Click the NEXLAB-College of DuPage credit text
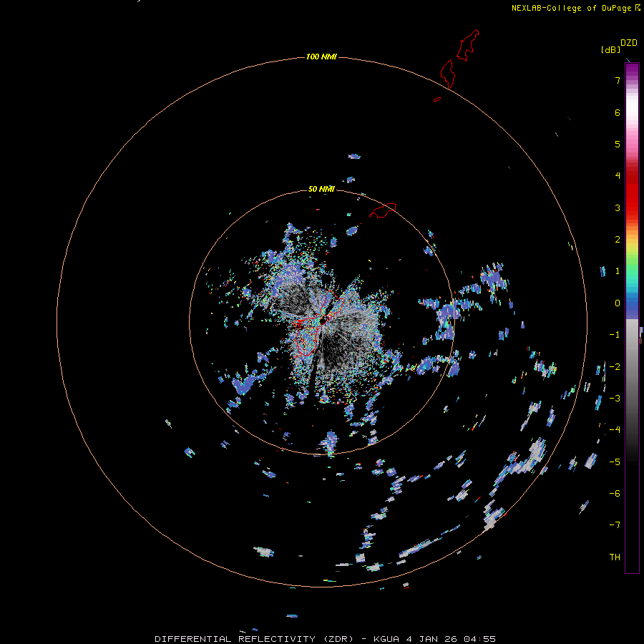644x644 pixels. pyautogui.click(x=571, y=8)
